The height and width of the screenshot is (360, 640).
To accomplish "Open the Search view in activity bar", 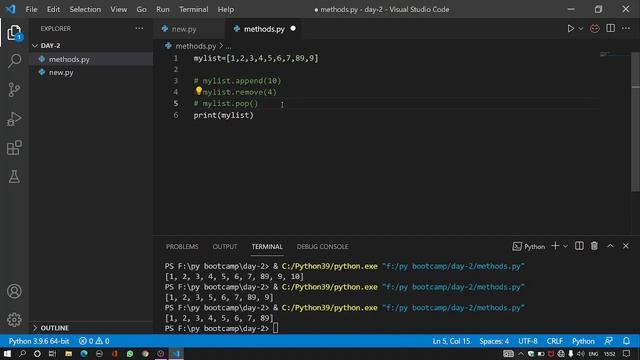I will 14,61.
